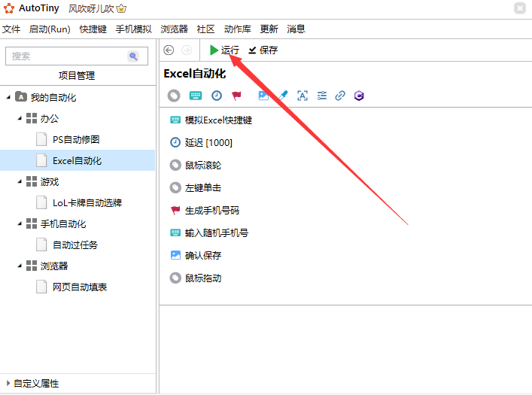Click the keyboard action icon in toolbar
Screen dimensions: 532x395
pos(195,96)
